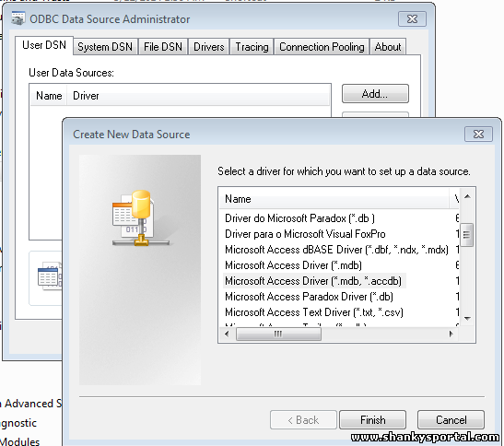
Task: Select the User DSN tab
Action: tap(44, 45)
